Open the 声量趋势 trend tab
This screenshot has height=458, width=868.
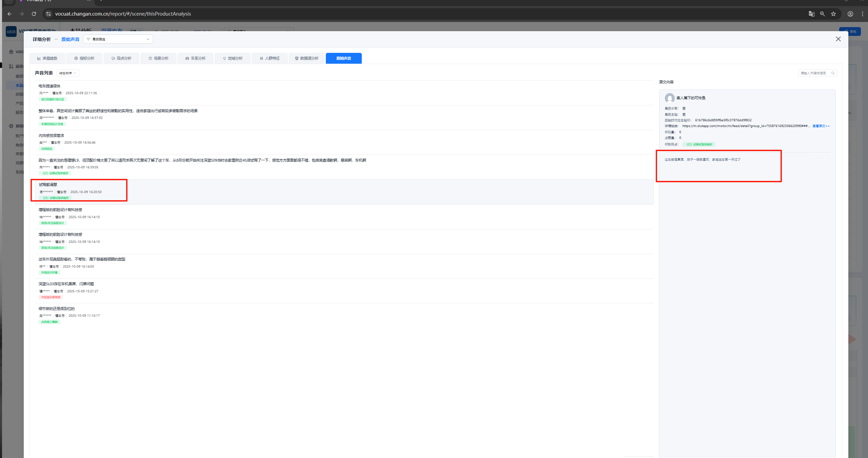click(x=47, y=58)
